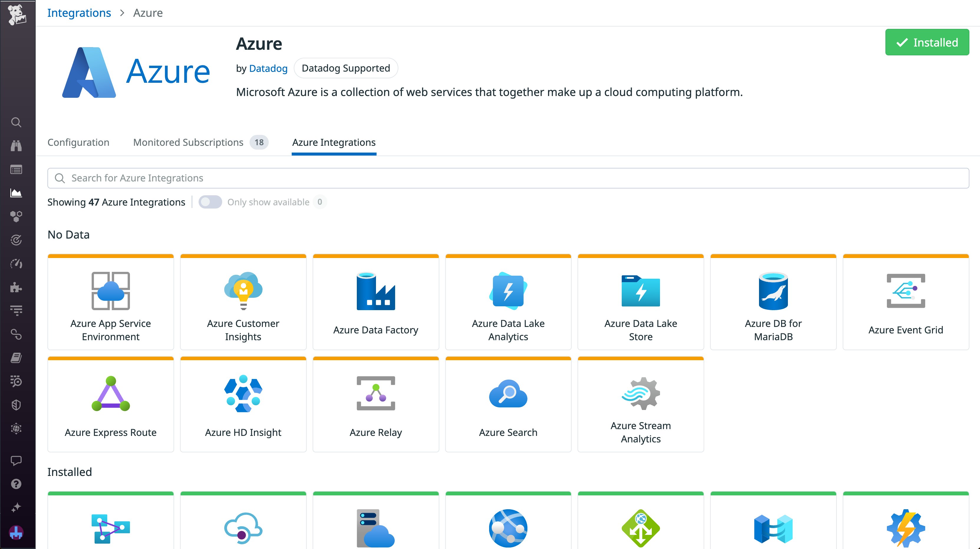Click the green Installed button
This screenshot has width=980, height=549.
click(x=927, y=42)
